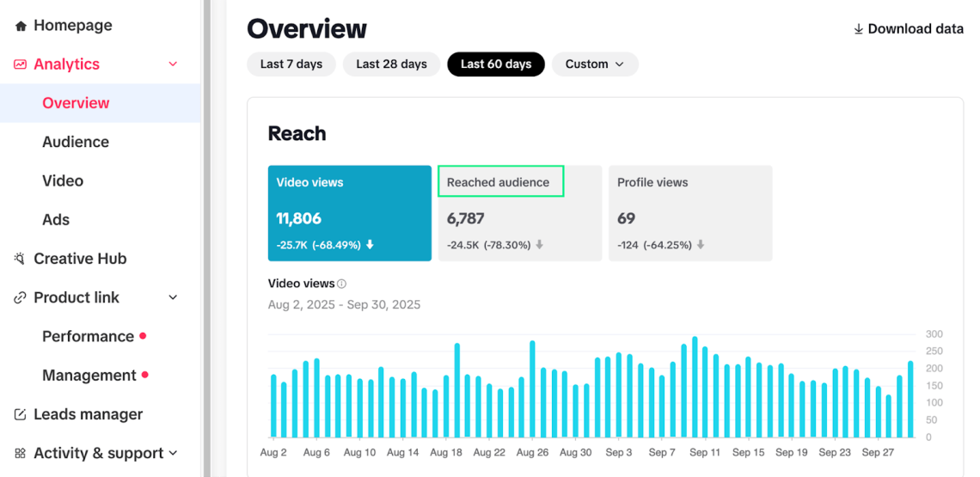The width and height of the screenshot is (980, 477).
Task: Collapse the Analytics menu chevron
Action: [x=173, y=64]
